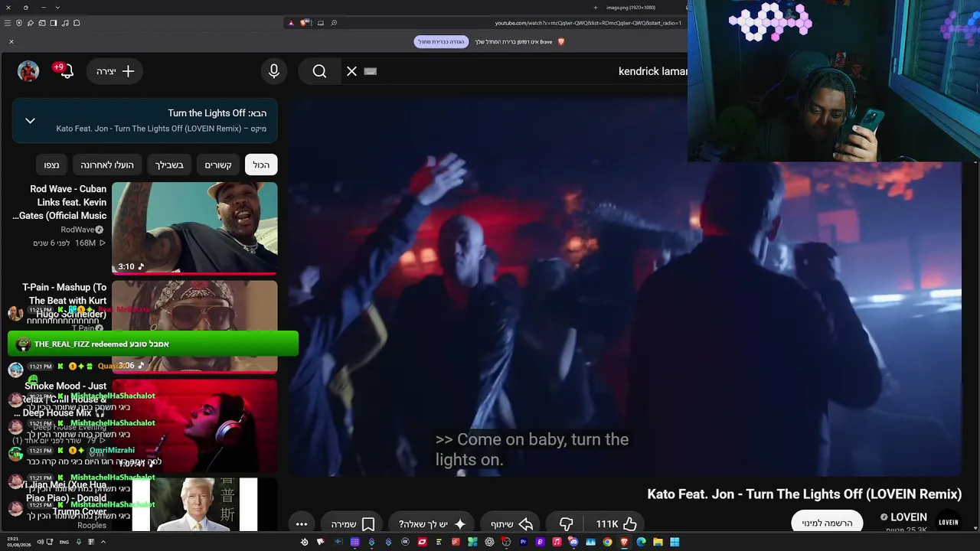This screenshot has width=980, height=551.
Task: Open the Windows Start menu
Action: coord(675,542)
